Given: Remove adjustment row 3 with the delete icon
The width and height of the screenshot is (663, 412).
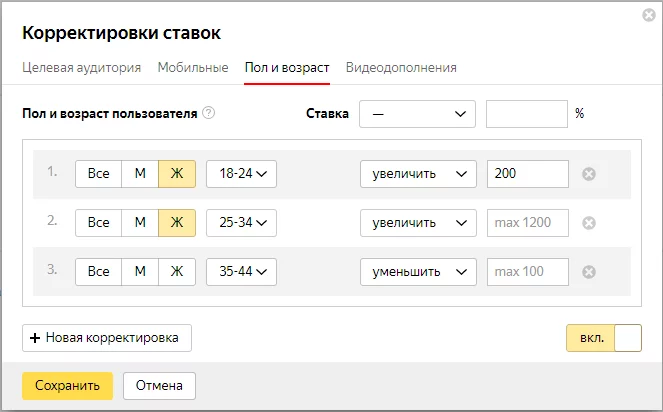Looking at the screenshot, I should coord(589,272).
